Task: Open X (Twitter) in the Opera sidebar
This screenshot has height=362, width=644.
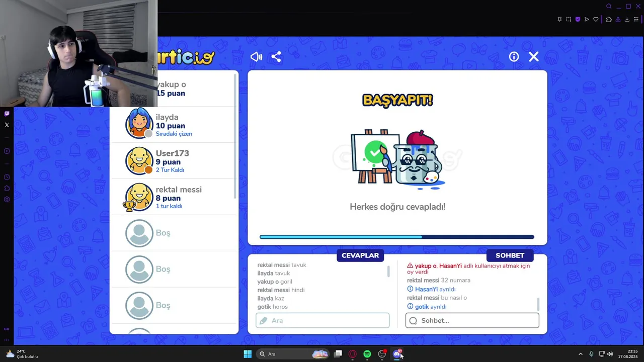Action: (7, 125)
